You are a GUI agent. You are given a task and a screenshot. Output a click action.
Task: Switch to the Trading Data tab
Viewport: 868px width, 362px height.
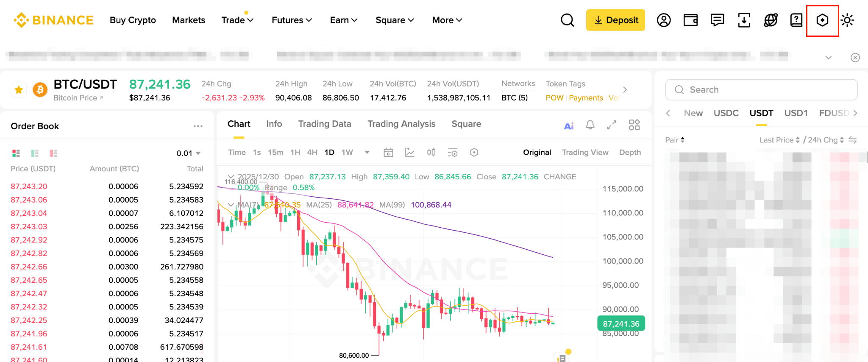tap(325, 124)
